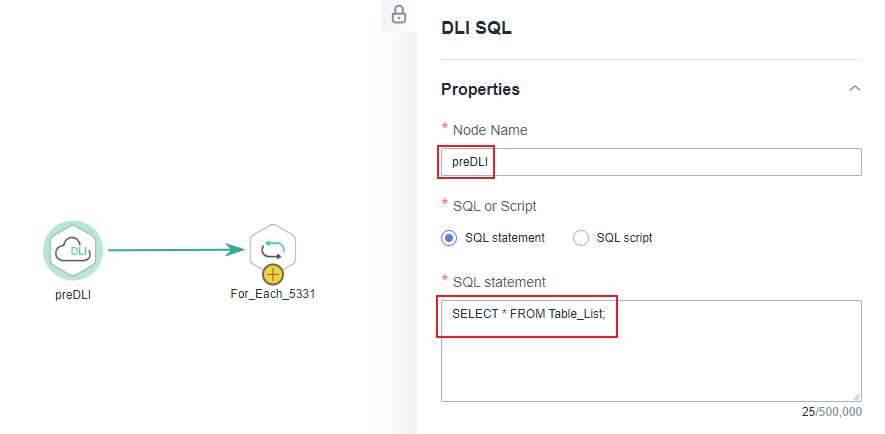Click the Properties section header
Image resolution: width=885 pixels, height=434 pixels.
480,89
